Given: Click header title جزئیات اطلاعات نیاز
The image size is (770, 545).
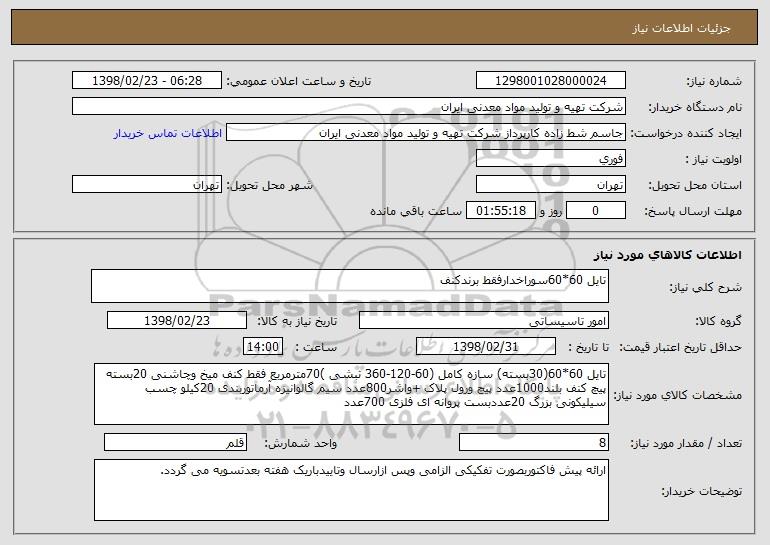Looking at the screenshot, I should [681, 28].
